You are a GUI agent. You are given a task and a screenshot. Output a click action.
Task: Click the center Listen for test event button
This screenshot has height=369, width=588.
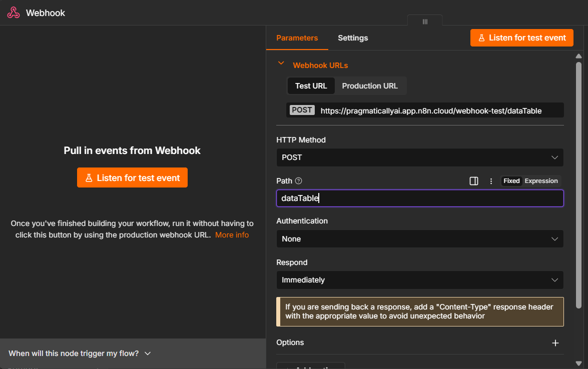pyautogui.click(x=133, y=177)
